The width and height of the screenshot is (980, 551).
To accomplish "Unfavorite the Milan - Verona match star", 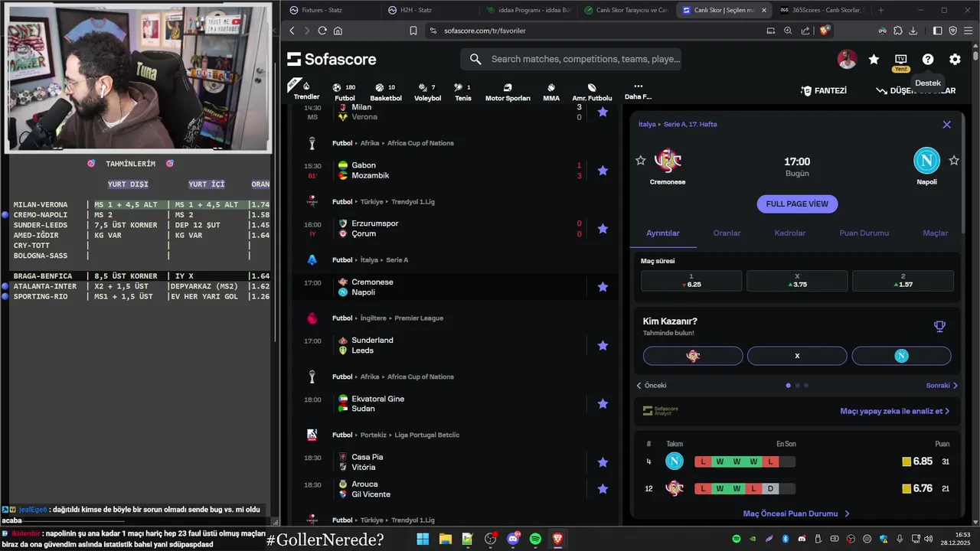I will click(603, 112).
